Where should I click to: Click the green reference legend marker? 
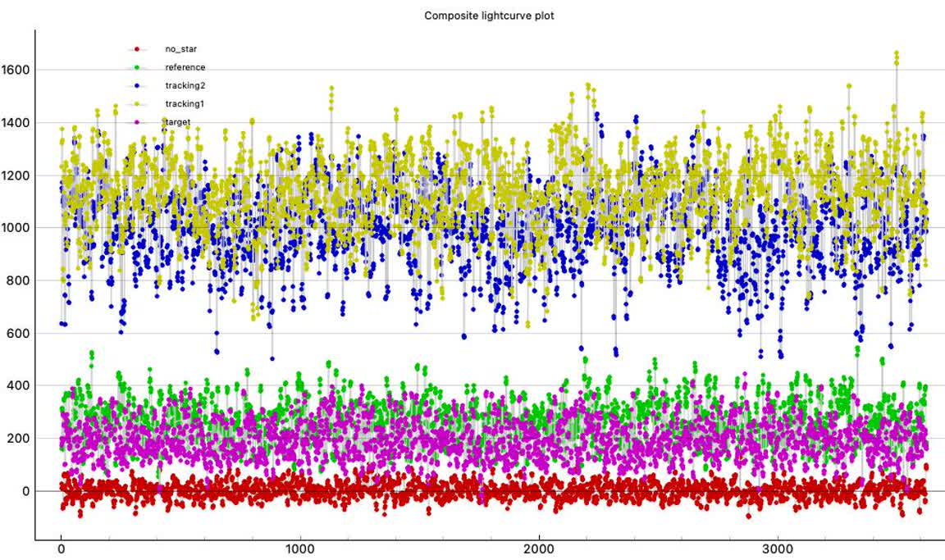(137, 67)
